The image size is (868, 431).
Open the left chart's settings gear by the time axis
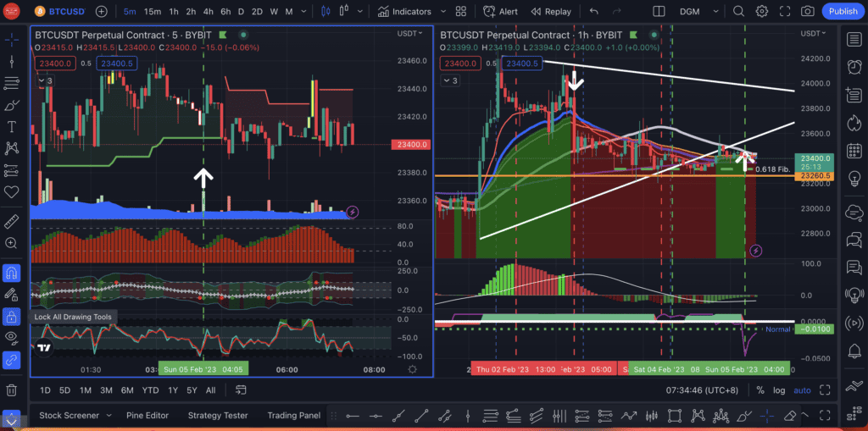point(412,369)
